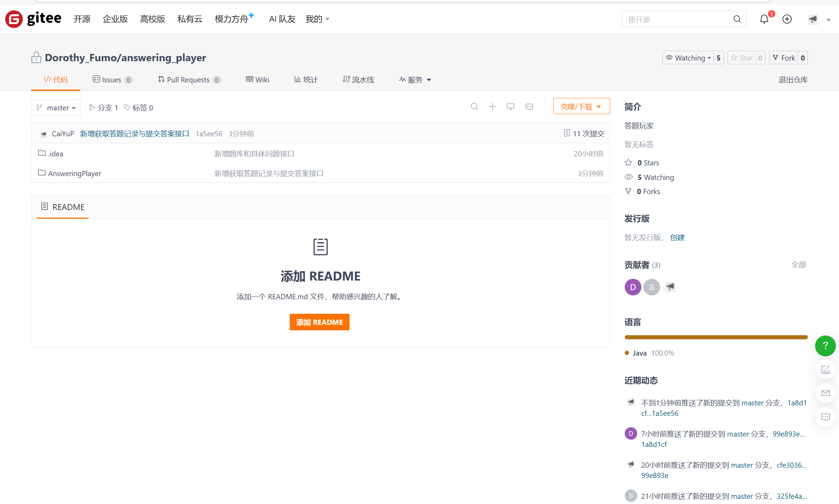Image resolution: width=839 pixels, height=504 pixels.
Task: Click the add file plus icon
Action: coord(492,107)
